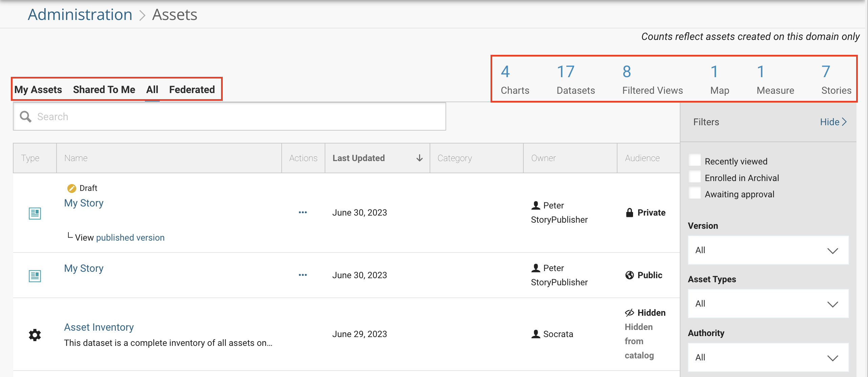Screen dimensions: 868x377
Task: Click the Name column header
Action: [x=169, y=158]
